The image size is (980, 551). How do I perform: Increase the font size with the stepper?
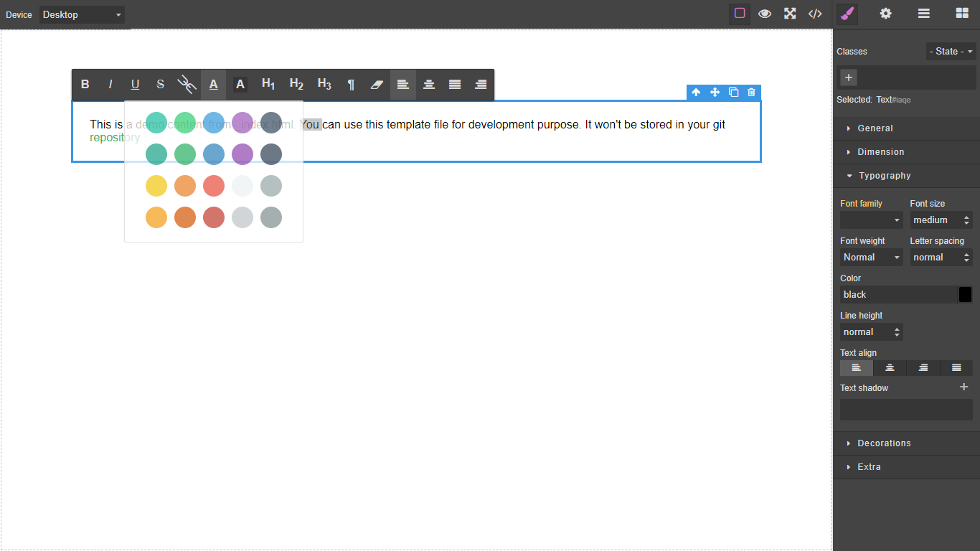[968, 217]
